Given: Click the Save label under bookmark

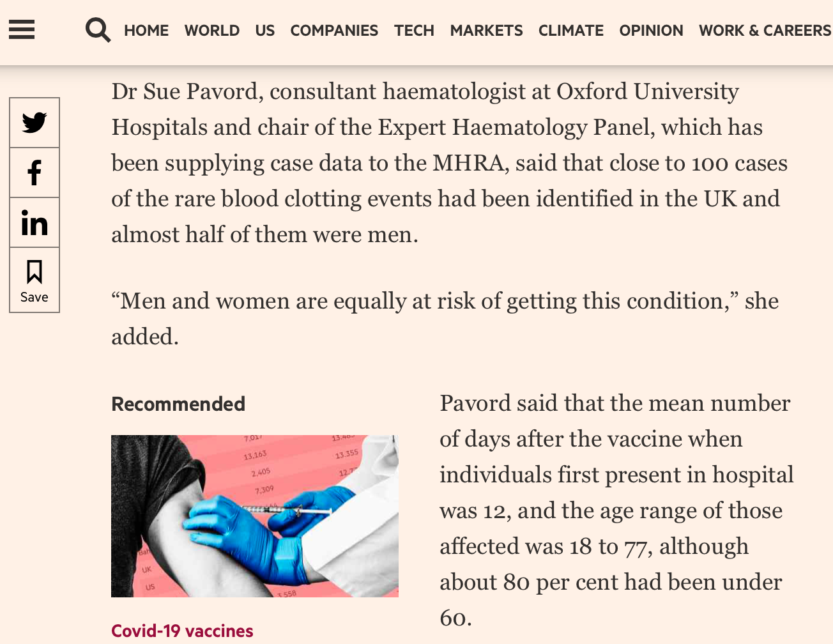Looking at the screenshot, I should [34, 297].
